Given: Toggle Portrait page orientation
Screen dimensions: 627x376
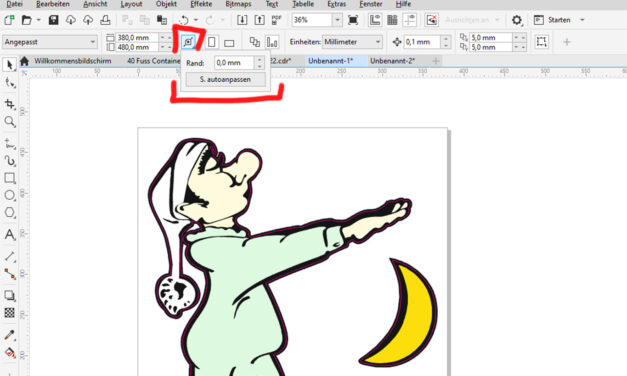Looking at the screenshot, I should pos(212,42).
